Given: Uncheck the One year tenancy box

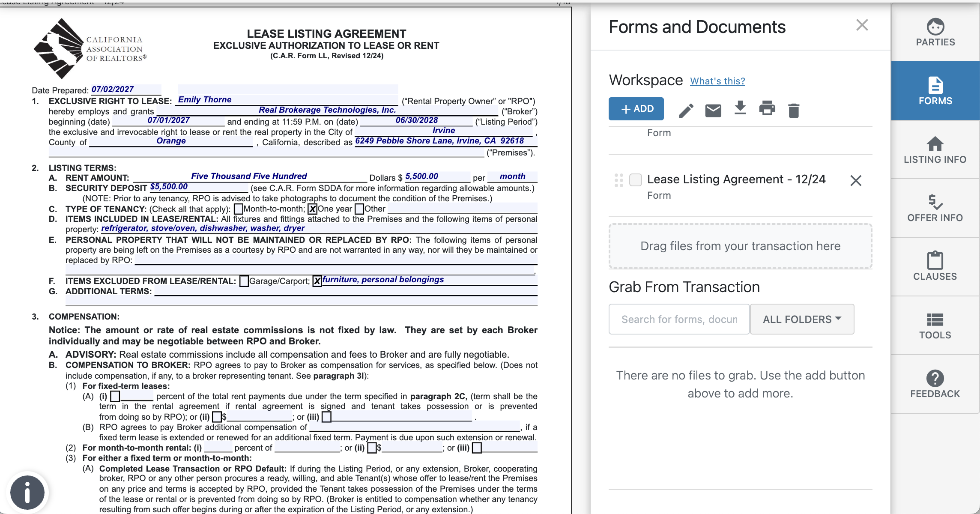Looking at the screenshot, I should (313, 209).
